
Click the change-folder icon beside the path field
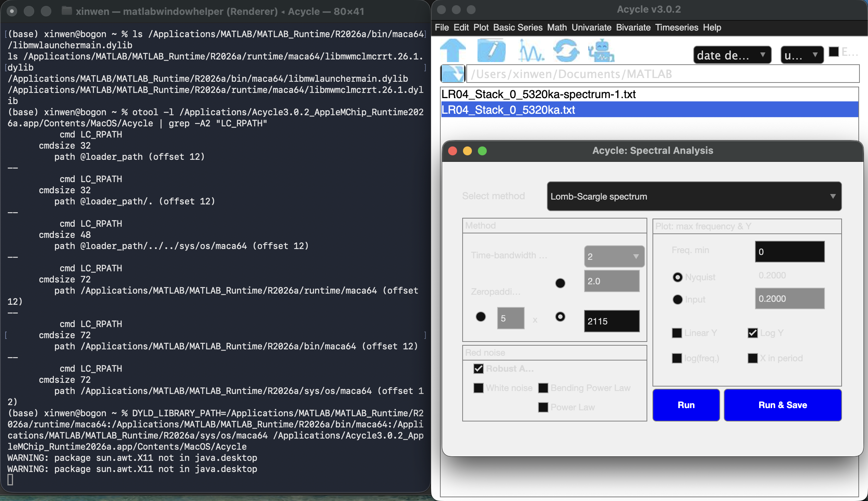pyautogui.click(x=453, y=74)
